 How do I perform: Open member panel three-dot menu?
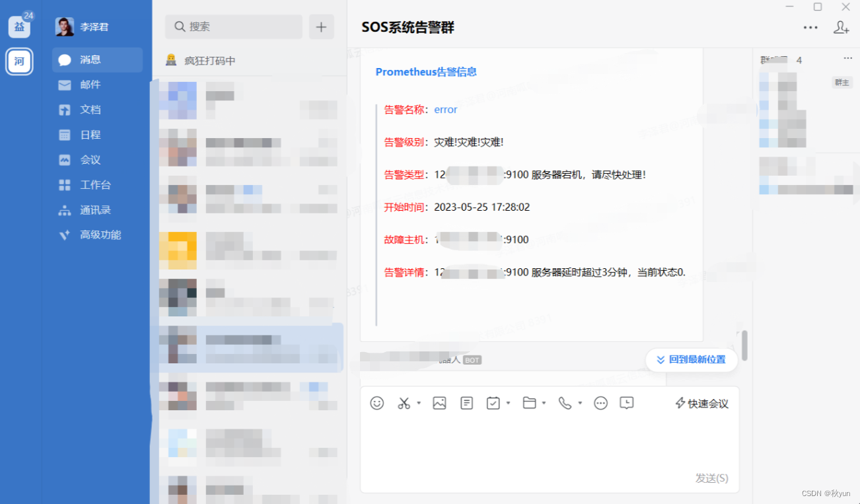click(848, 59)
